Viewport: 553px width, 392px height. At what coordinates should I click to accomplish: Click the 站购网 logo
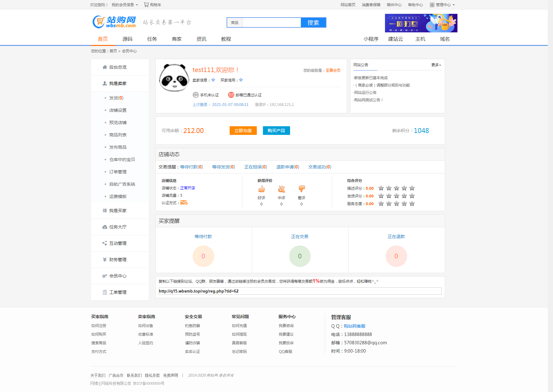(x=114, y=22)
